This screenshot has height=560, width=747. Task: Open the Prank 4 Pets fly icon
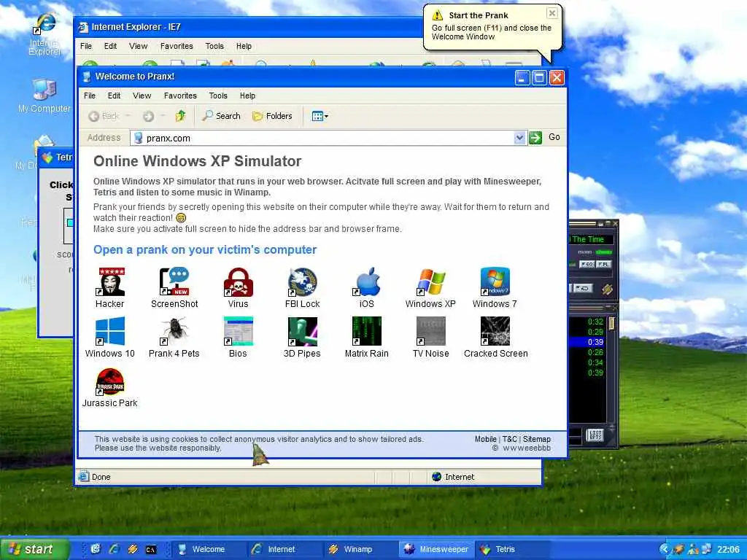coord(174,331)
